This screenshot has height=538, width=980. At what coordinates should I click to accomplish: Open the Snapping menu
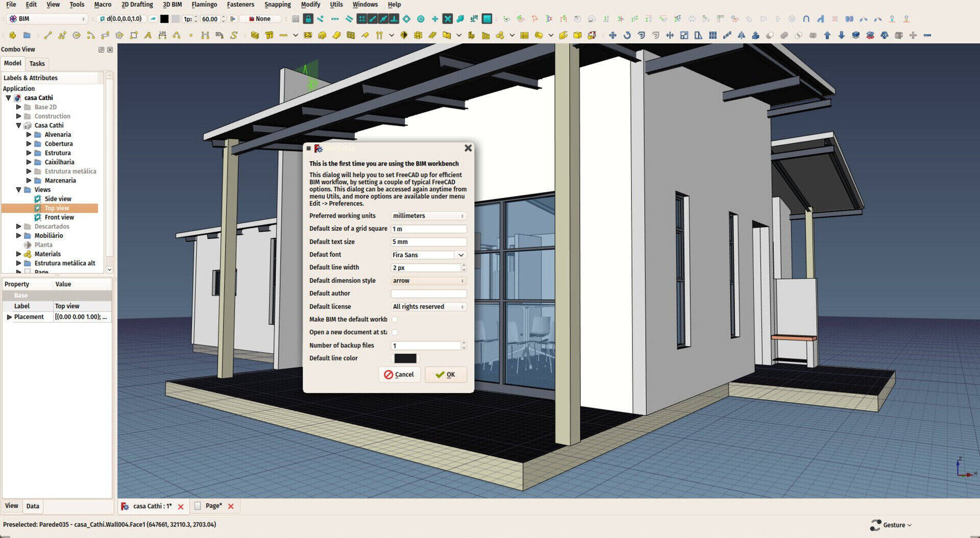(277, 5)
